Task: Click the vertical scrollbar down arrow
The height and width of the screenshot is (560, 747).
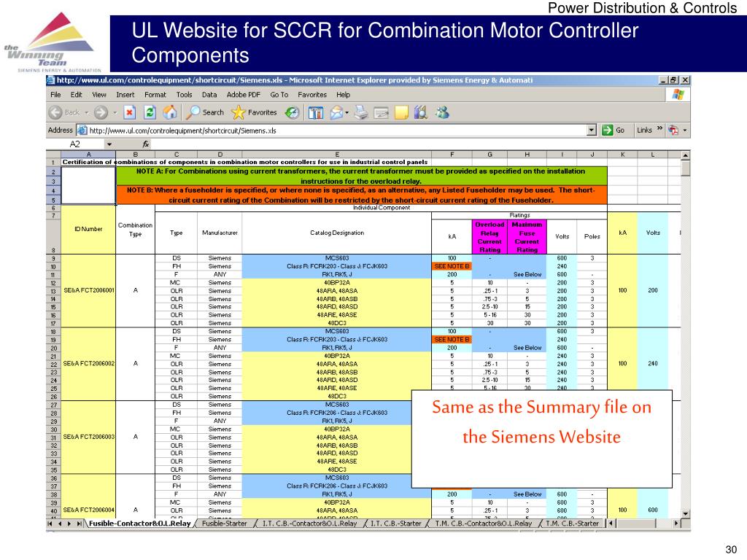Action: (x=685, y=514)
